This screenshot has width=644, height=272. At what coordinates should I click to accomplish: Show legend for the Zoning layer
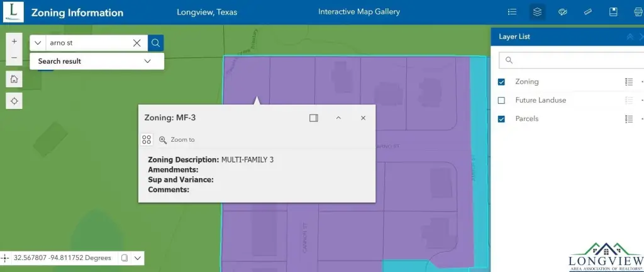click(x=628, y=82)
